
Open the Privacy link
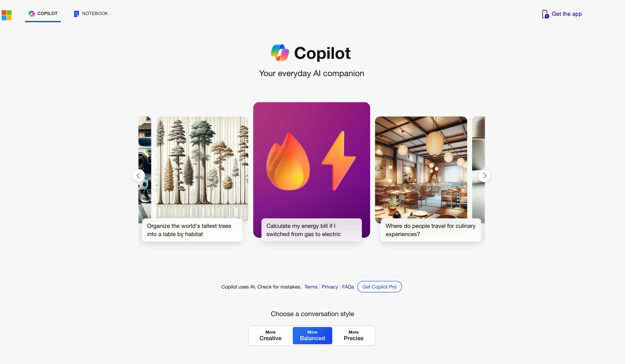tap(329, 286)
